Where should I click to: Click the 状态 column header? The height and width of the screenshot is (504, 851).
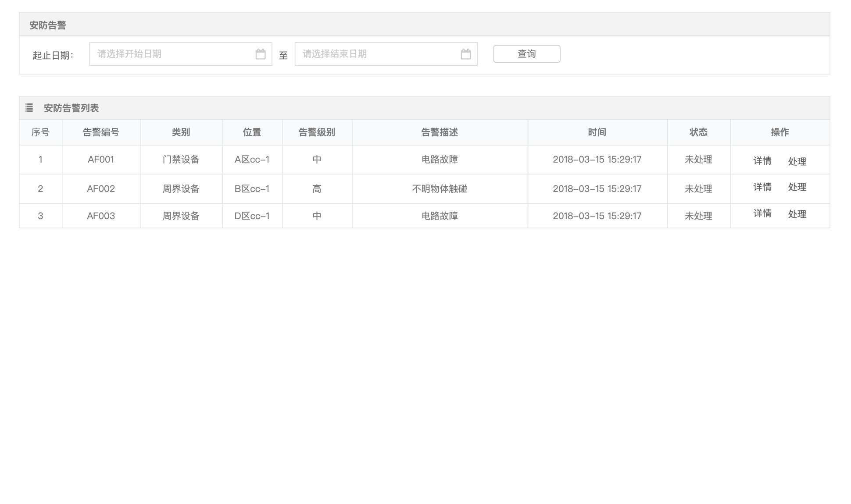(x=698, y=132)
